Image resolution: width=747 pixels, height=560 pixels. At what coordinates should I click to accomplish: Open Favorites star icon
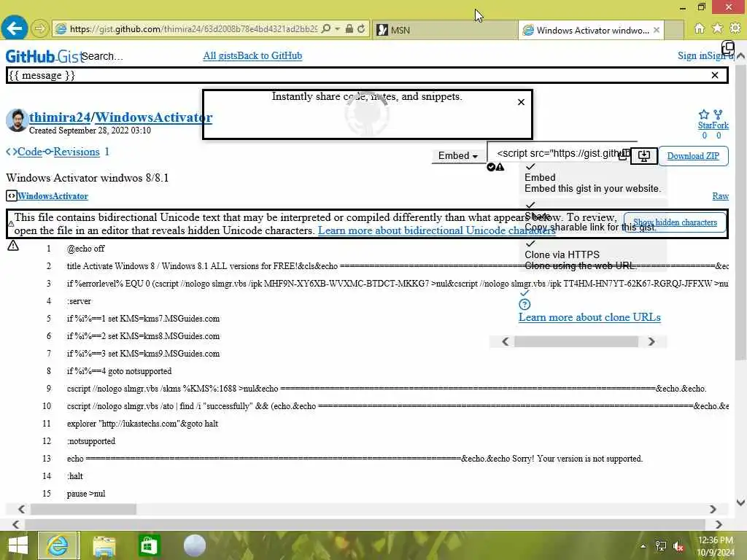pyautogui.click(x=717, y=29)
